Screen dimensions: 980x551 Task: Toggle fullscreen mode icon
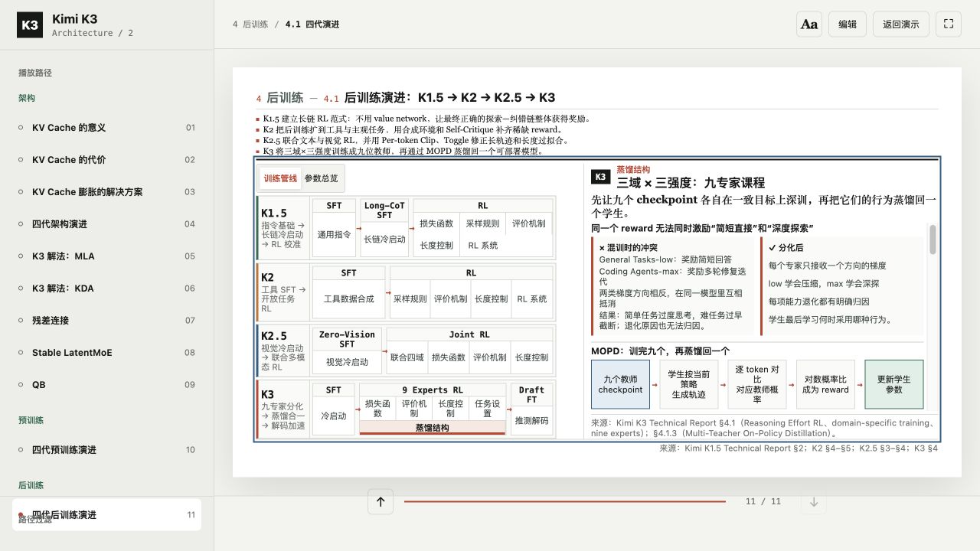(x=948, y=24)
